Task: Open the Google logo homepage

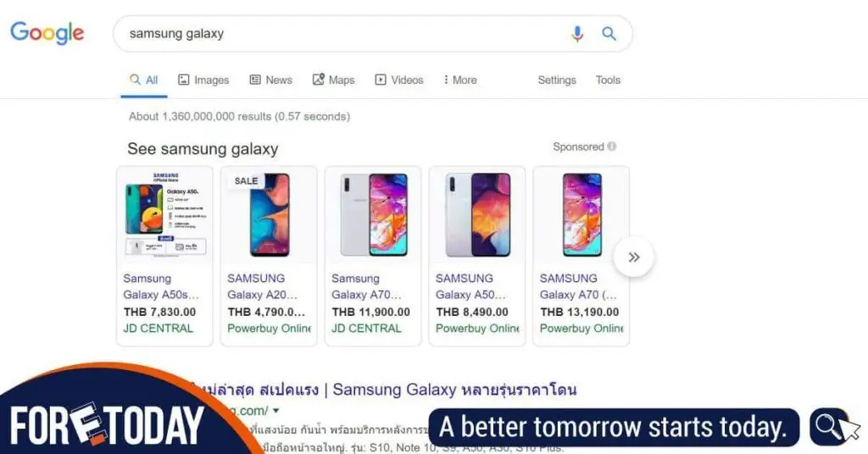Action: point(47,33)
